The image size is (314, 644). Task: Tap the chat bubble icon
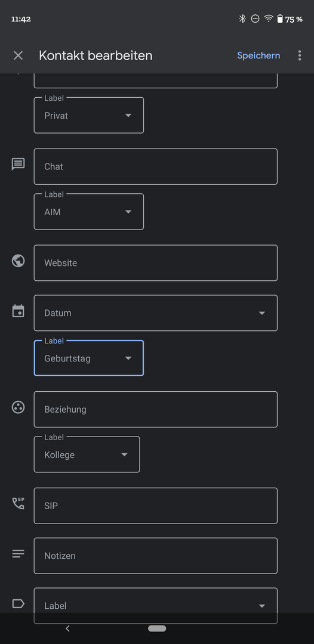click(x=18, y=165)
